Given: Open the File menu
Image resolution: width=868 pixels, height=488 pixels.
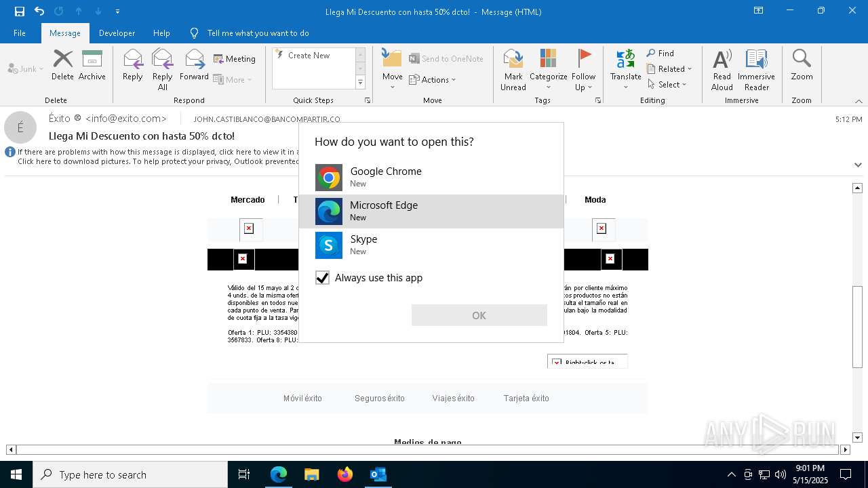Looking at the screenshot, I should pyautogui.click(x=20, y=33).
